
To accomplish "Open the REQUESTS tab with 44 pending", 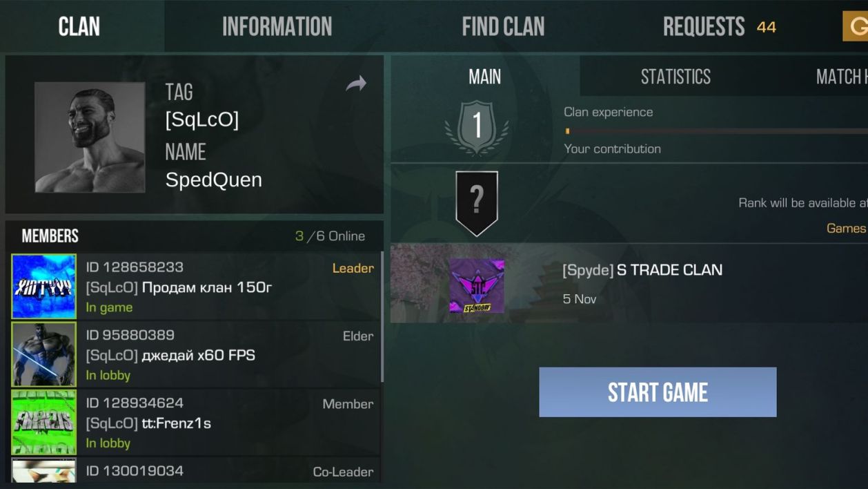I will 719,27.
